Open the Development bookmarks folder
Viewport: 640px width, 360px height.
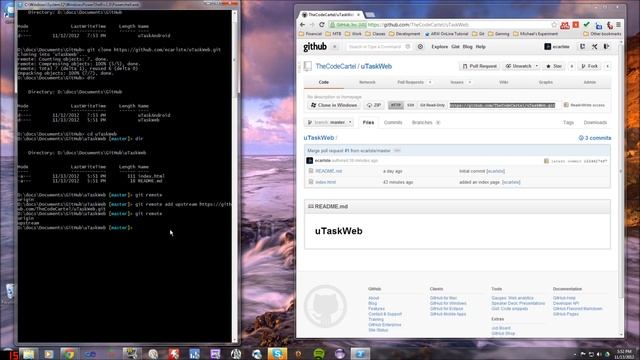click(404, 34)
